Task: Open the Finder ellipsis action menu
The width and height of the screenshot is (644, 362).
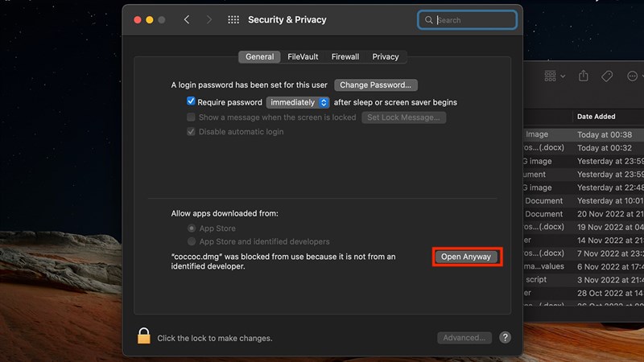Action: 634,76
